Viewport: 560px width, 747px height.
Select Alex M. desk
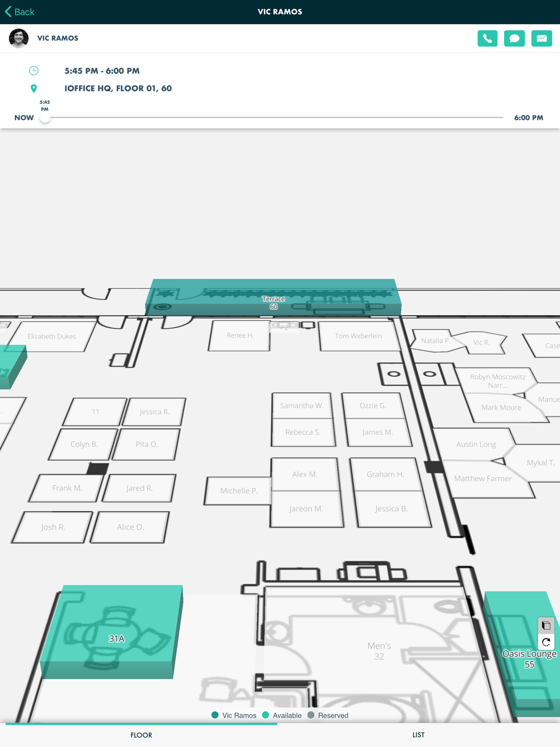[305, 474]
